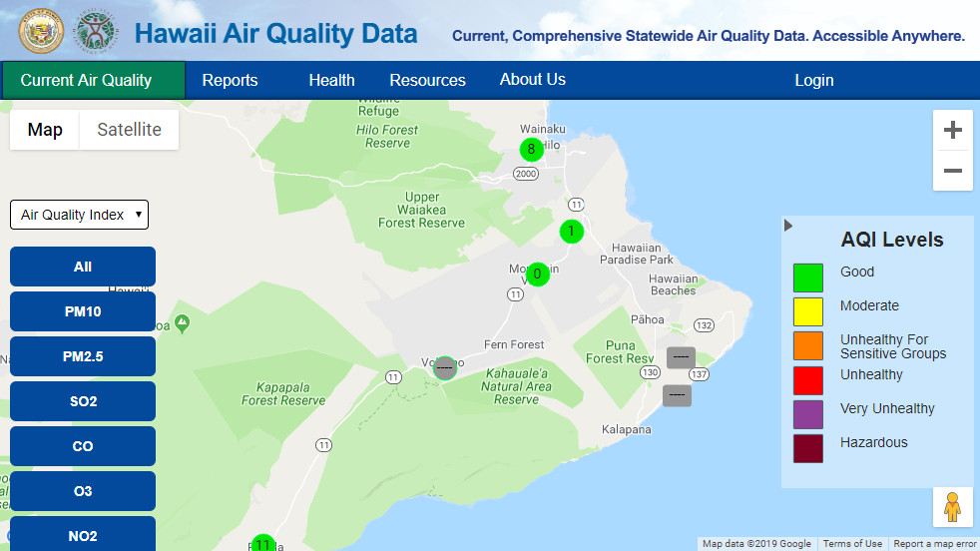This screenshot has width=980, height=551.
Task: Filter stations by PM2.5 pollutant
Action: [83, 356]
